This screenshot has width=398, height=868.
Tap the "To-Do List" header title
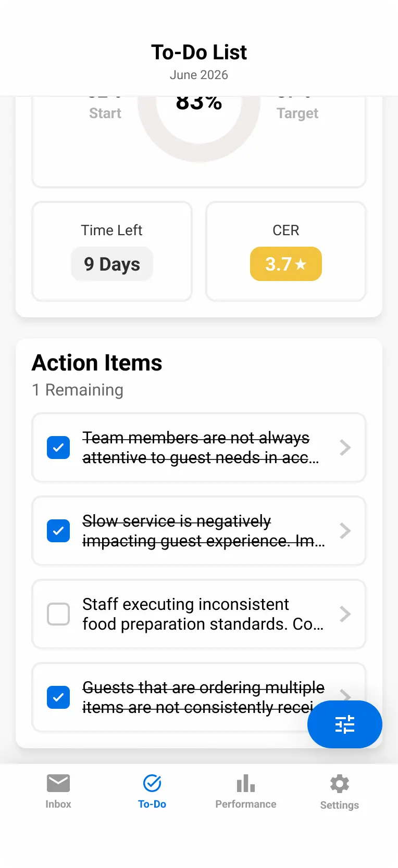click(x=199, y=52)
